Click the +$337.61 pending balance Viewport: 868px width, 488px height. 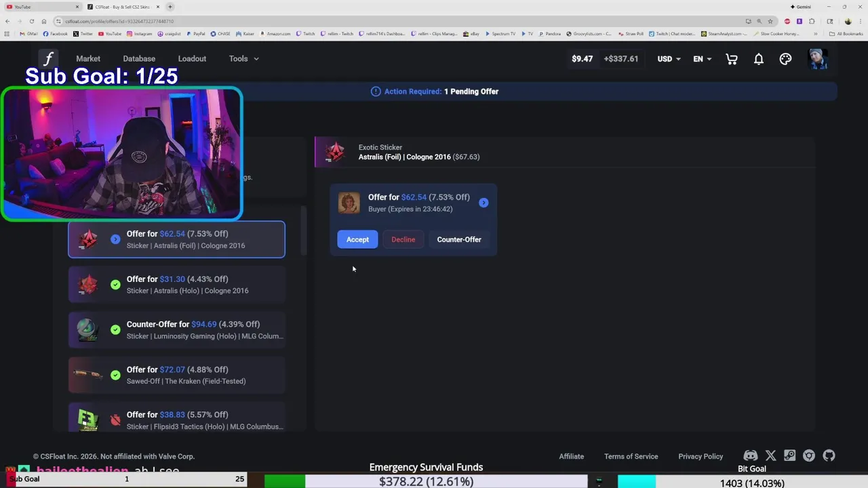click(621, 59)
